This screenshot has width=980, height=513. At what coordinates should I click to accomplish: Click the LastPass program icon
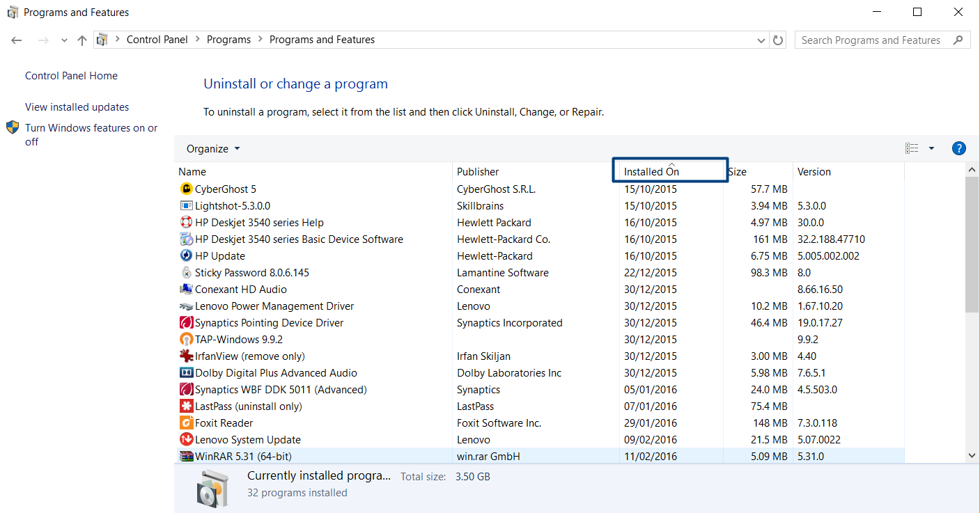(x=186, y=406)
